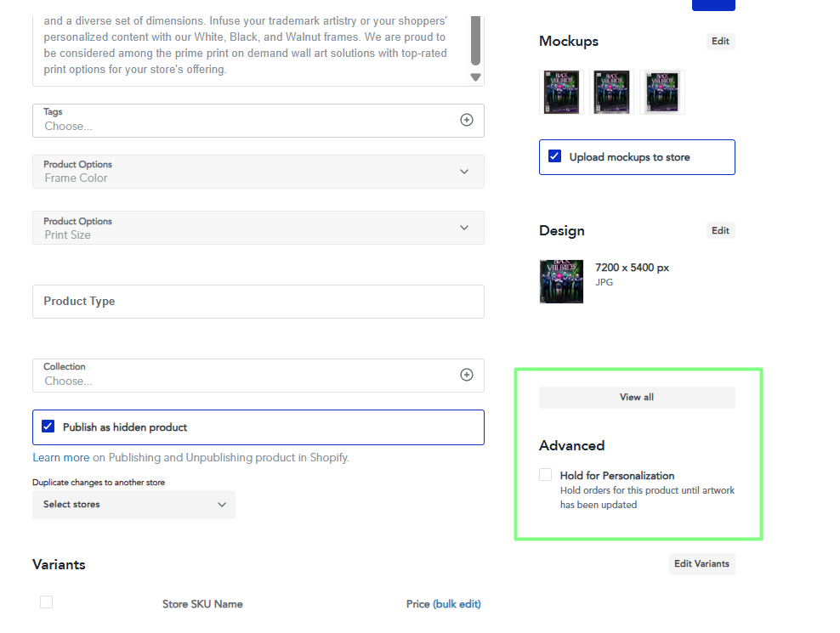Click the Edit Variants button
Viewport: 840px width, 633px height.
(701, 564)
